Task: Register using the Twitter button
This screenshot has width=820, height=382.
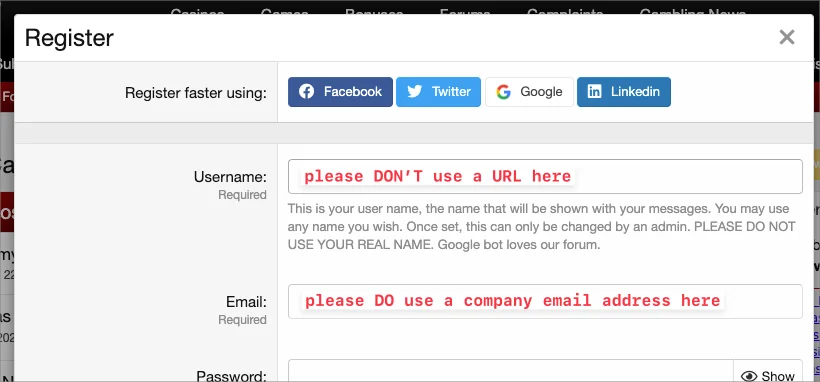Action: pos(438,92)
